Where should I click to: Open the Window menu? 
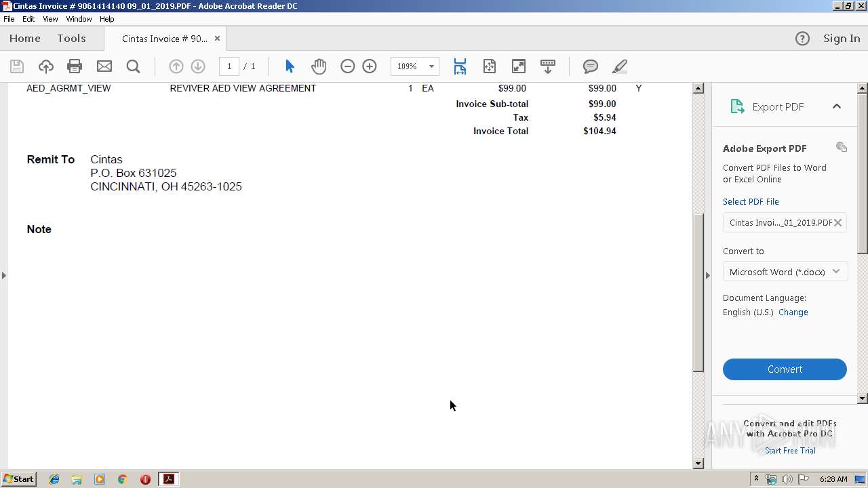pyautogui.click(x=79, y=19)
